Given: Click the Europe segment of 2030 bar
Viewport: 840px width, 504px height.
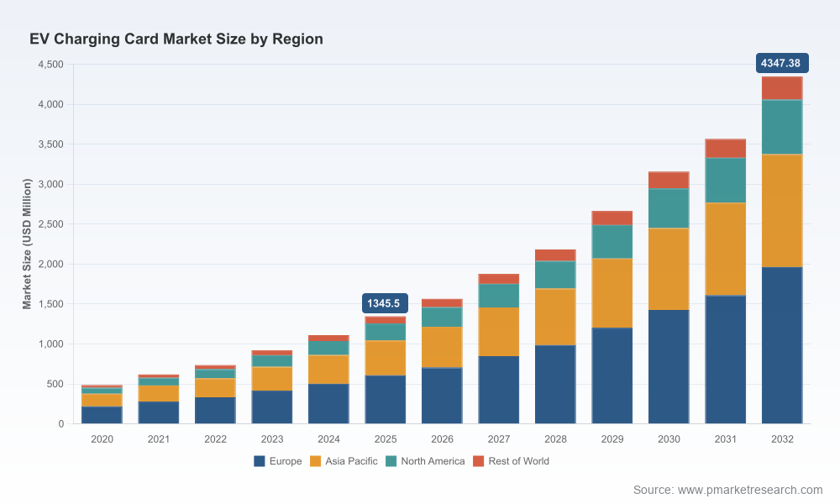Looking at the screenshot, I should [x=669, y=367].
